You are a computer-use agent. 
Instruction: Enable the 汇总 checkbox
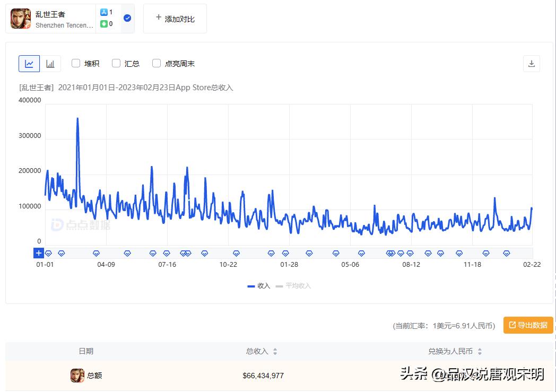tap(116, 63)
